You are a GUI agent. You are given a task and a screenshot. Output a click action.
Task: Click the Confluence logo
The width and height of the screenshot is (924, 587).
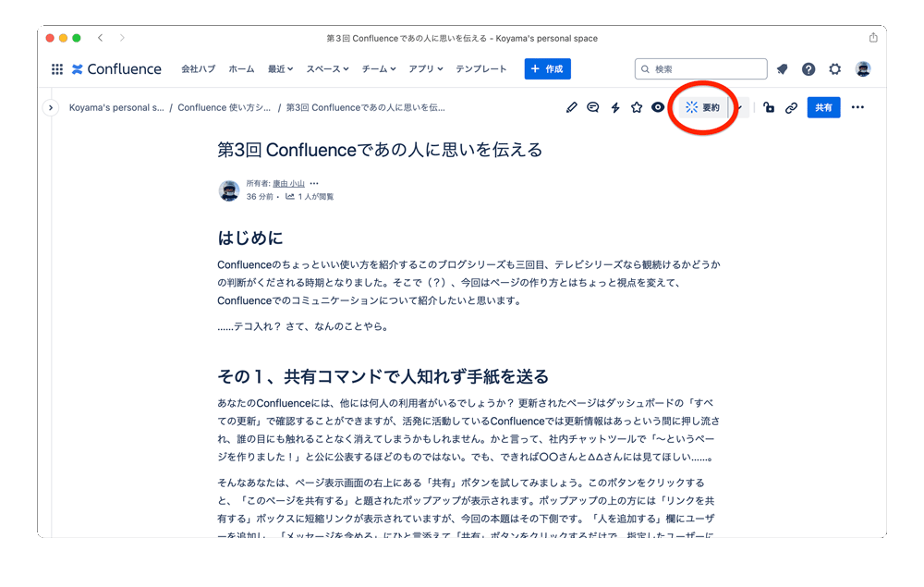tap(116, 69)
